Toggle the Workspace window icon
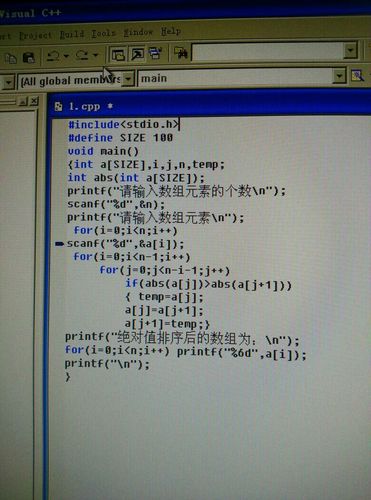Image resolution: width=371 pixels, height=500 pixels. click(118, 54)
